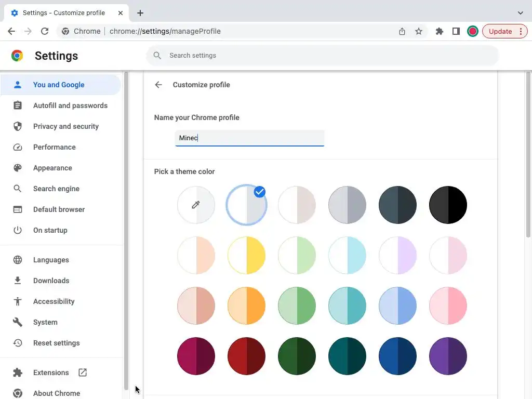Viewport: 532px width, 399px height.
Task: Select the black theme color
Action: coord(448,205)
